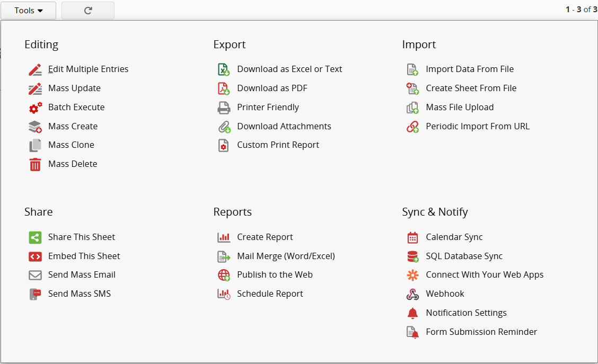Click the Notification Settings bell icon
The image size is (598, 364).
[412, 313]
